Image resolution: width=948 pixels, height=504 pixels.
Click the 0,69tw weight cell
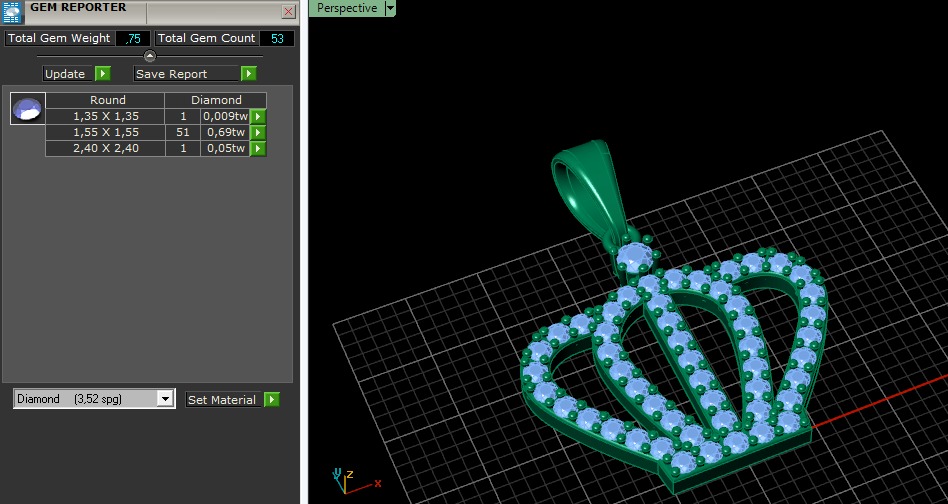[x=226, y=132]
